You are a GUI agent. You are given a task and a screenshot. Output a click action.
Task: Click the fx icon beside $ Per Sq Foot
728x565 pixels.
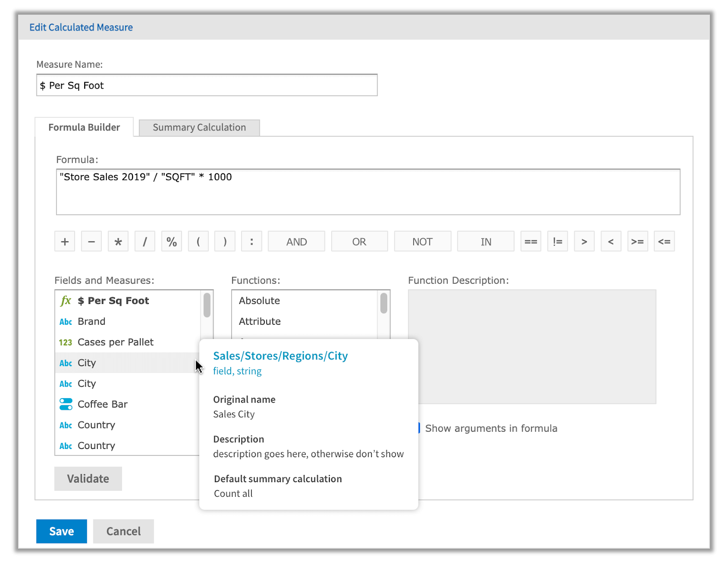point(66,301)
